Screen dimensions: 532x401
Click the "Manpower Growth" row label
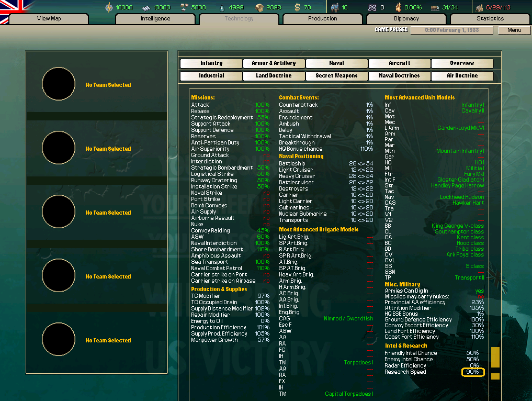point(214,340)
